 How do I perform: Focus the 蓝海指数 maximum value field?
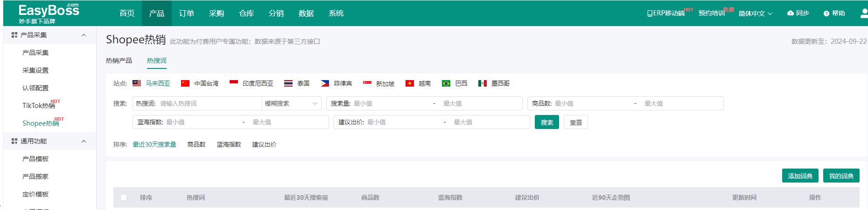click(289, 122)
